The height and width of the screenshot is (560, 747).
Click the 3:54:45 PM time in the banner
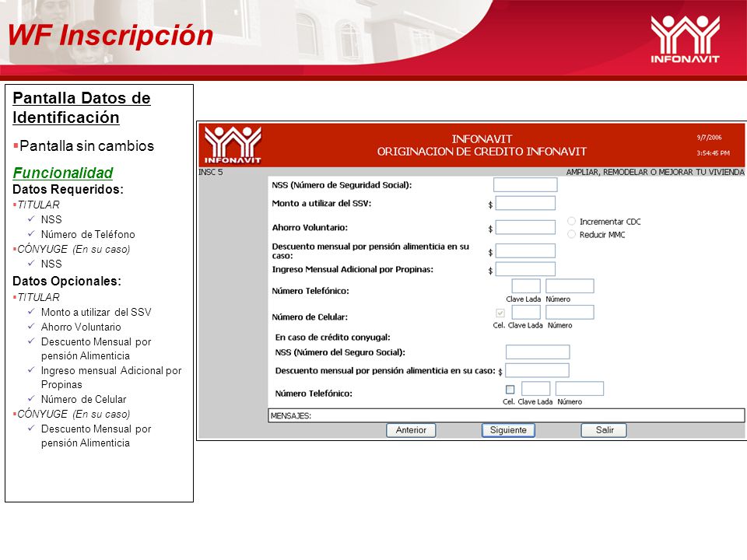[713, 153]
